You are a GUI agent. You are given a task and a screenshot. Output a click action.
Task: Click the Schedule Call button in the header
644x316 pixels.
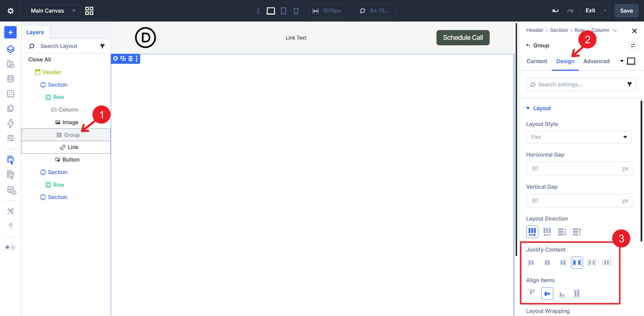pyautogui.click(x=463, y=37)
